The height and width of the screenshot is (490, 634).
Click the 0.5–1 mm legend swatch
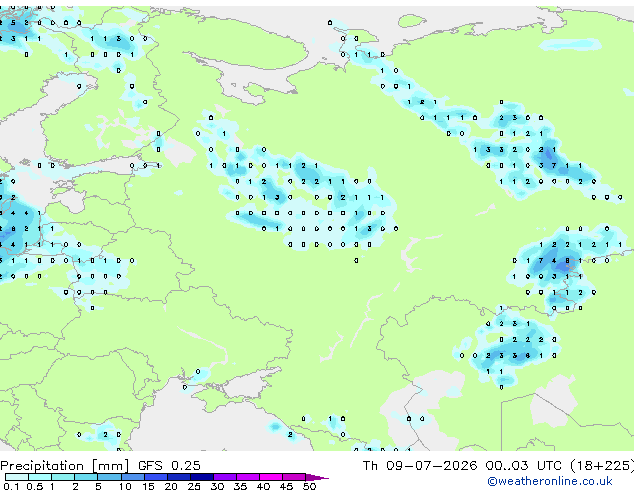[40, 477]
